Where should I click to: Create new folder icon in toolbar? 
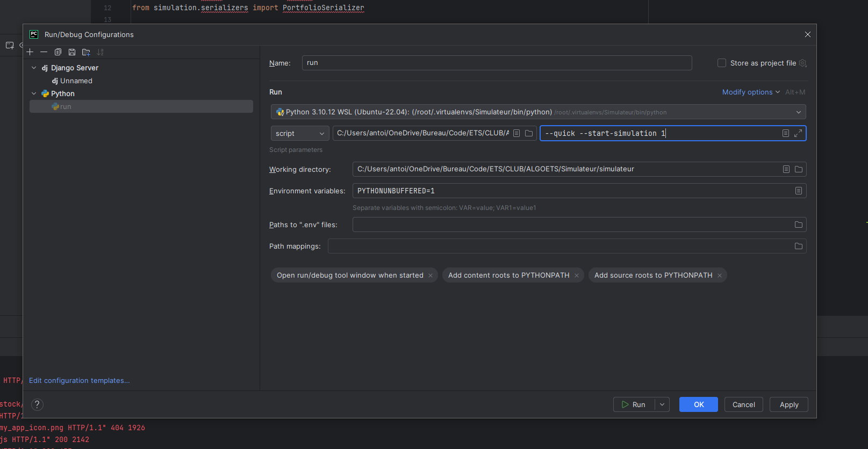pyautogui.click(x=86, y=52)
